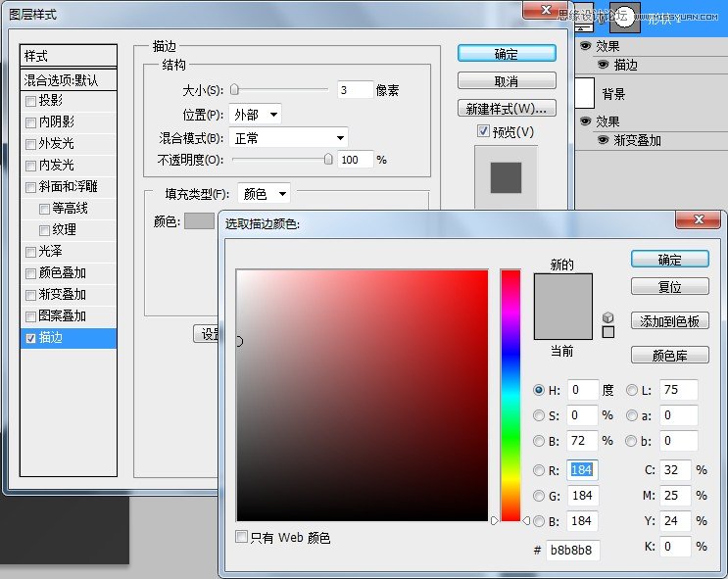Select the Lab a radio button
The width and height of the screenshot is (728, 579).
pyautogui.click(x=631, y=415)
